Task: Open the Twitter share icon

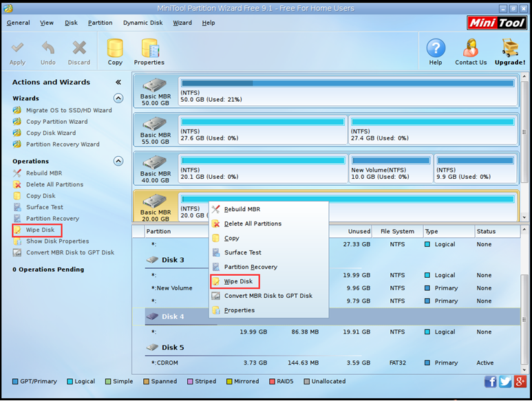Action: (505, 382)
